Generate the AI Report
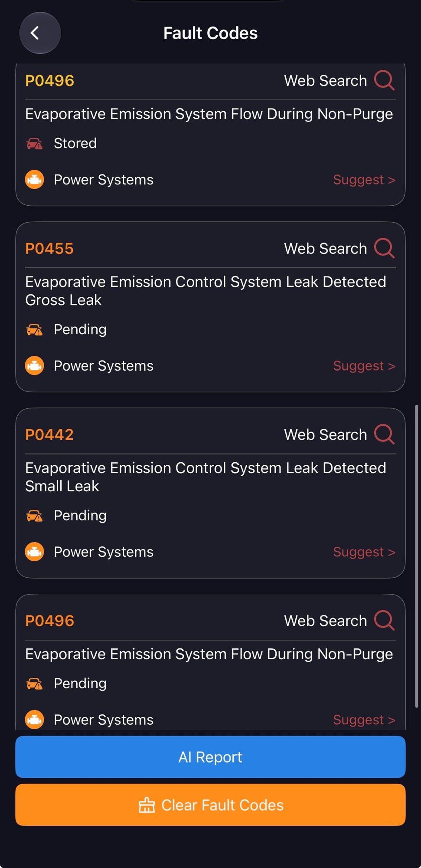 point(210,757)
